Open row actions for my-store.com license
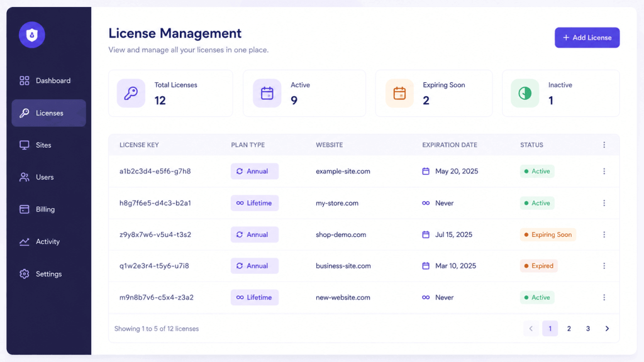 (x=604, y=203)
